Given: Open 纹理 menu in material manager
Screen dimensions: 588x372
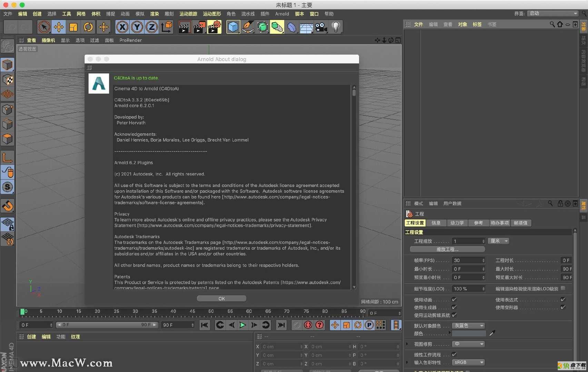Looking at the screenshot, I should tap(75, 337).
